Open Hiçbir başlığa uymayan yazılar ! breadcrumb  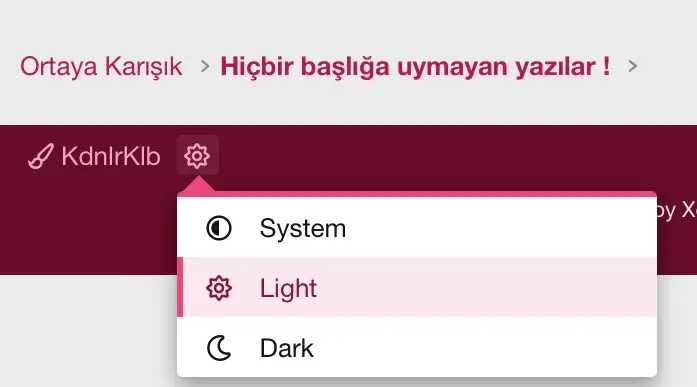pos(415,67)
